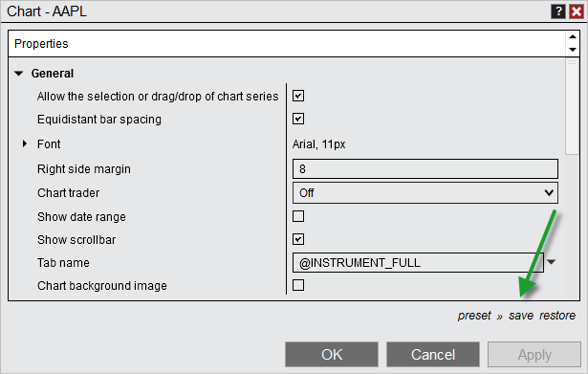This screenshot has width=588, height=374.
Task: Click the save preset link
Action: [x=521, y=316]
